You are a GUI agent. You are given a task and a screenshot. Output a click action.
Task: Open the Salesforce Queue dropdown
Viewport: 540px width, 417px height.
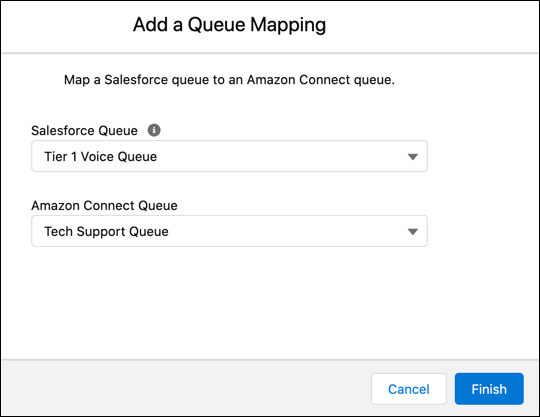229,156
